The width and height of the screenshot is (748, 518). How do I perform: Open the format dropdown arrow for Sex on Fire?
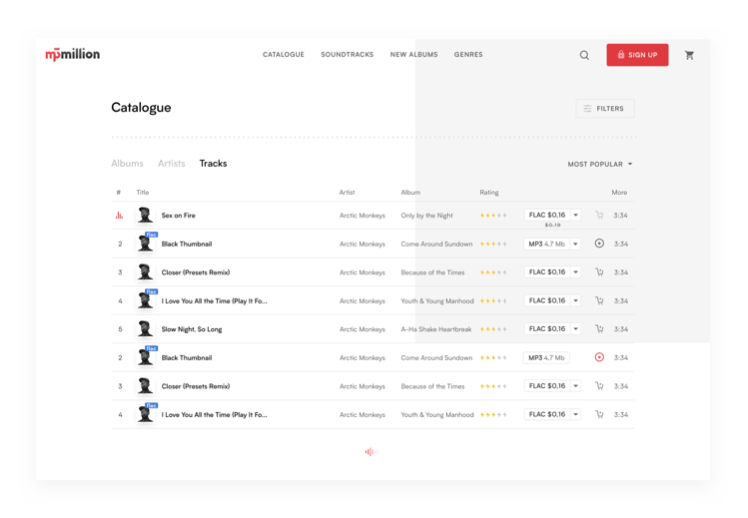pyautogui.click(x=575, y=215)
